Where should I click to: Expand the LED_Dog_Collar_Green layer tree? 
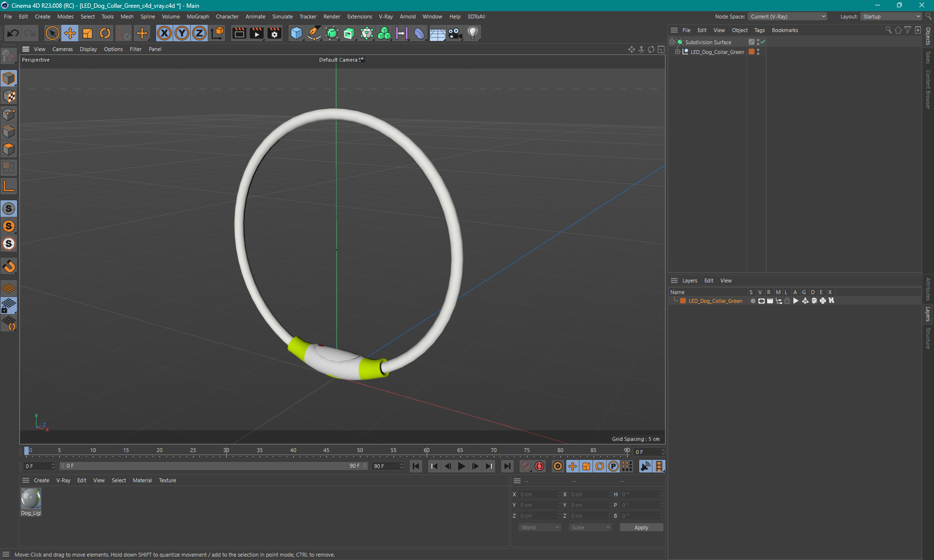(x=680, y=52)
